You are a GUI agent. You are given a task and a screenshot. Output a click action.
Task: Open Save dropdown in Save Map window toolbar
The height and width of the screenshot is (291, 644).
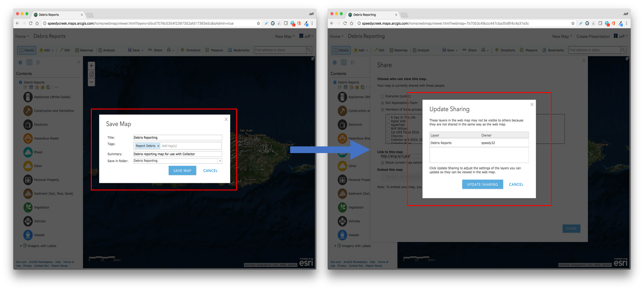pyautogui.click(x=136, y=50)
